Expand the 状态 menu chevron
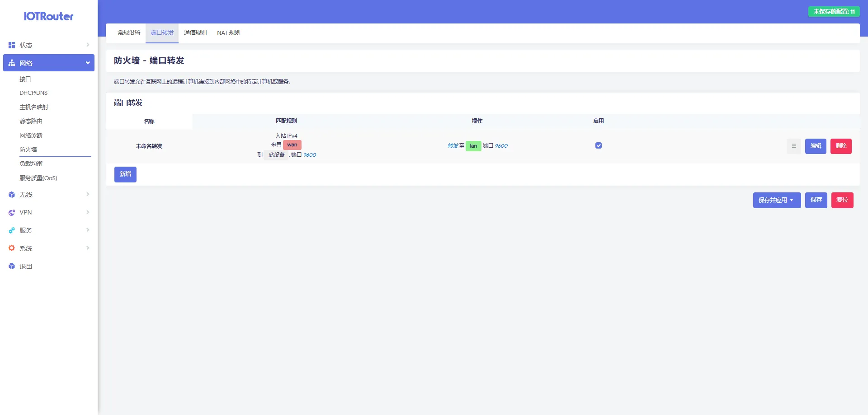The height and width of the screenshot is (415, 868). click(x=88, y=45)
